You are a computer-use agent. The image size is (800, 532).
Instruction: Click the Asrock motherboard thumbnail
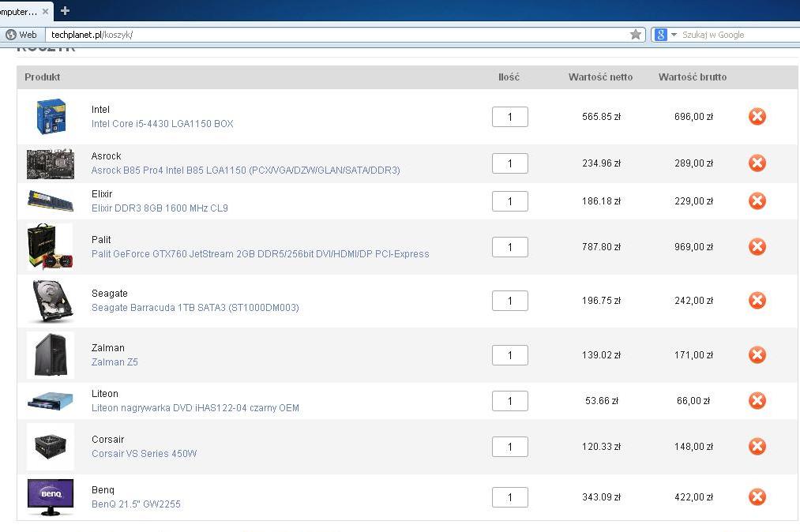click(x=51, y=163)
